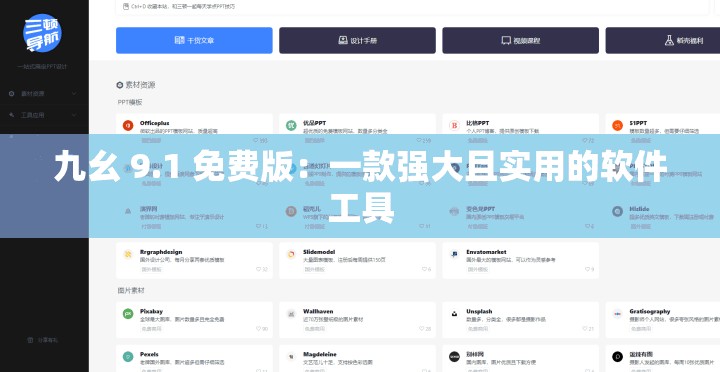Open the dark button with flask icon
720x372 pixels.
pyautogui.click(x=663, y=40)
